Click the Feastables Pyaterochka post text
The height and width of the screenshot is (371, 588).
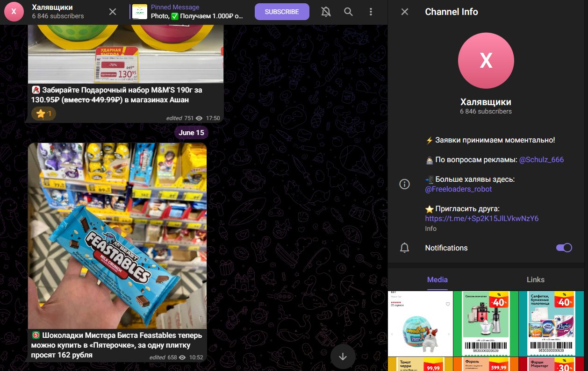point(117,345)
